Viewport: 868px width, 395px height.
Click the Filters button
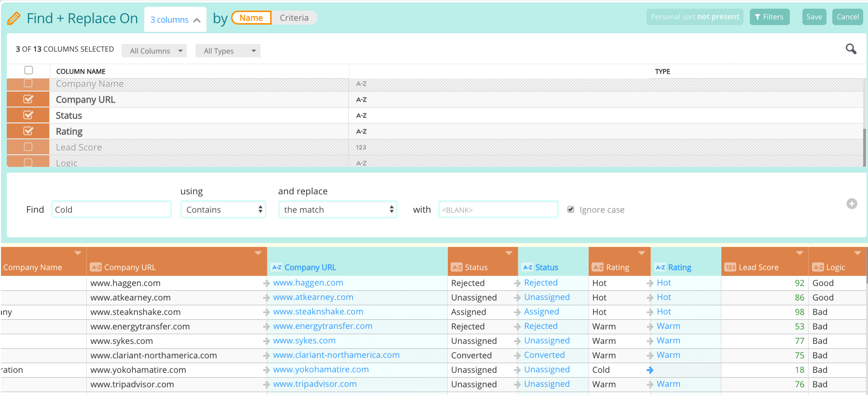pyautogui.click(x=770, y=17)
